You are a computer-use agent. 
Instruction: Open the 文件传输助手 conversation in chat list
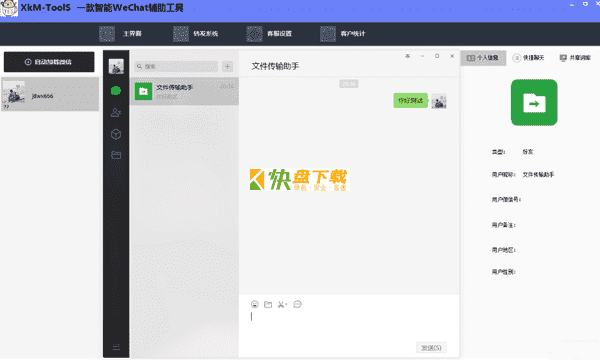coord(184,91)
